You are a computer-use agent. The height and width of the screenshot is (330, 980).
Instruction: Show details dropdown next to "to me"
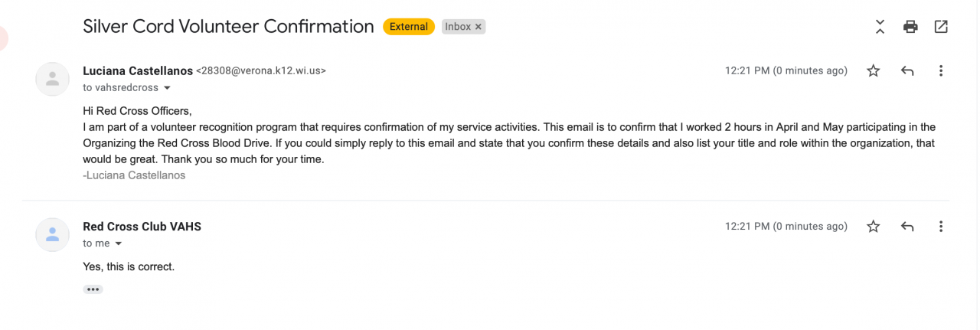click(119, 243)
